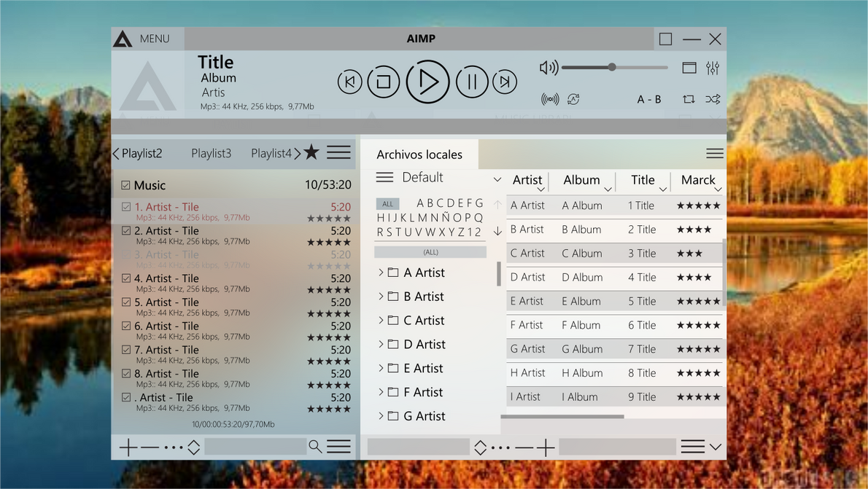Open bottom playlist hamburger menu
The height and width of the screenshot is (489, 868).
(x=338, y=447)
